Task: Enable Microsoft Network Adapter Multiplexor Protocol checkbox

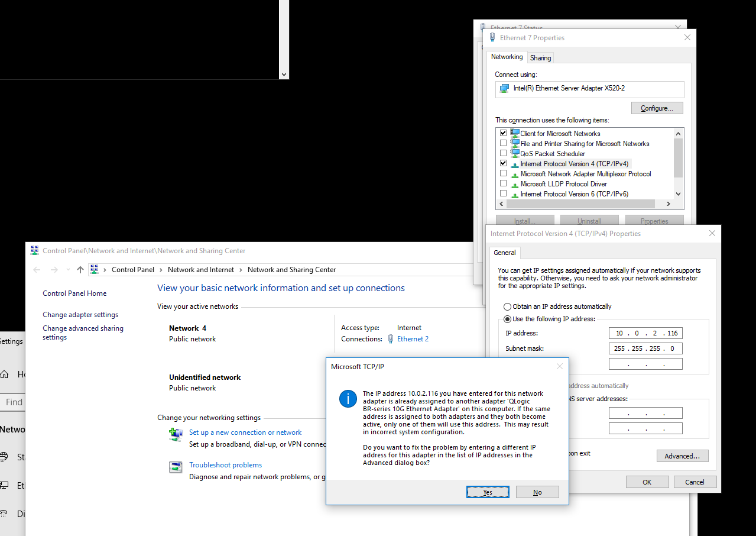Action: (504, 173)
